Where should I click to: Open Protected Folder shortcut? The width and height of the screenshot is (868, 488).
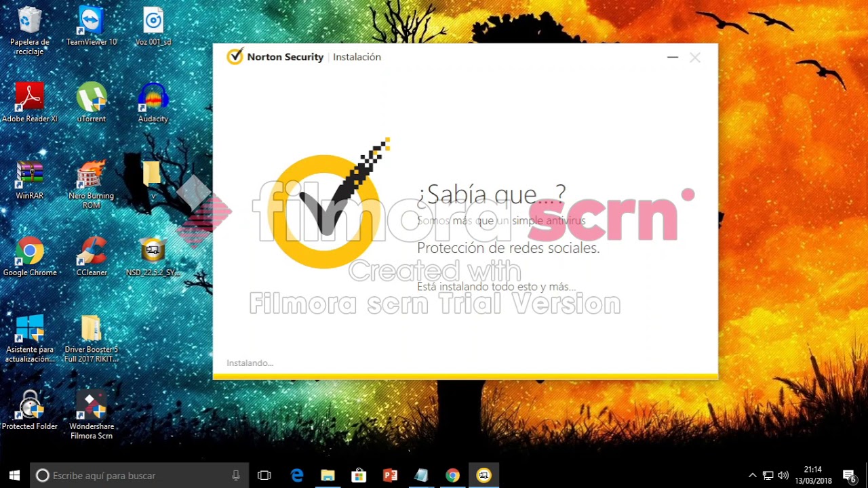pyautogui.click(x=30, y=411)
